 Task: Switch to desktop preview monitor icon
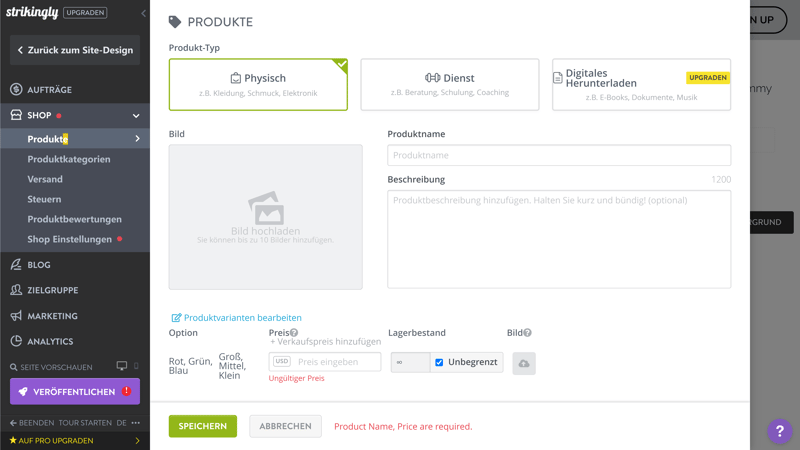click(x=122, y=367)
